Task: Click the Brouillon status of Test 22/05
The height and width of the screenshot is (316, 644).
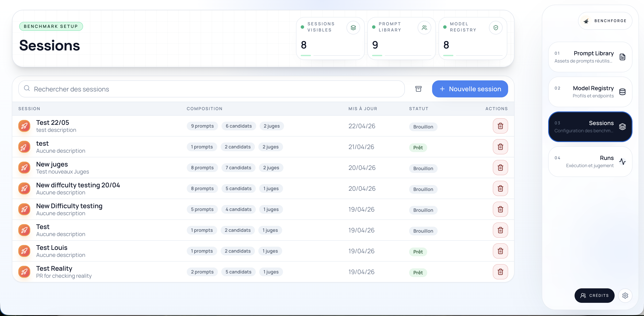Action: (x=423, y=127)
